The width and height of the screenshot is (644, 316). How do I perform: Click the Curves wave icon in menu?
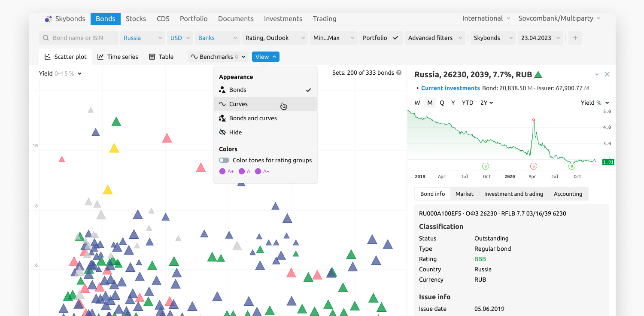pyautogui.click(x=222, y=104)
